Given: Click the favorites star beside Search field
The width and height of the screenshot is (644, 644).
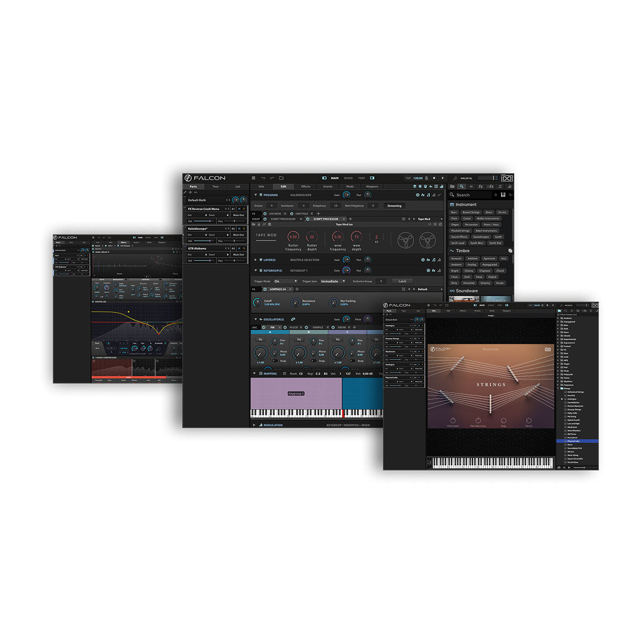Looking at the screenshot, I should pyautogui.click(x=495, y=195).
